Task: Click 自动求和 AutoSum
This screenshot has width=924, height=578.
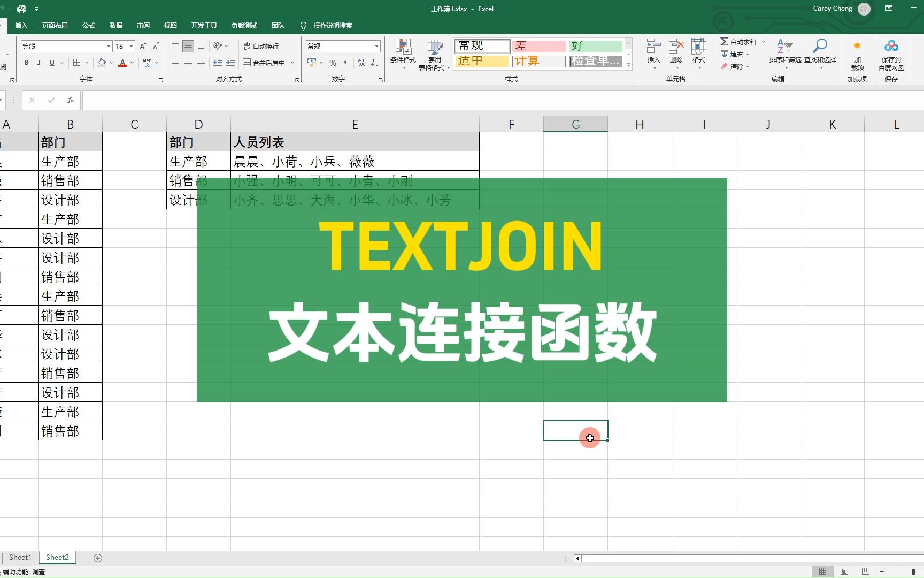Action: (738, 42)
